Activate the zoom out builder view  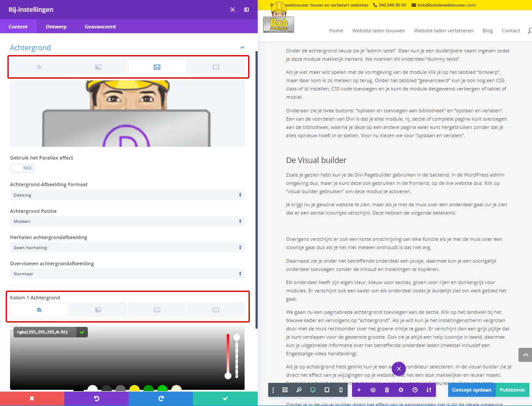(299, 390)
